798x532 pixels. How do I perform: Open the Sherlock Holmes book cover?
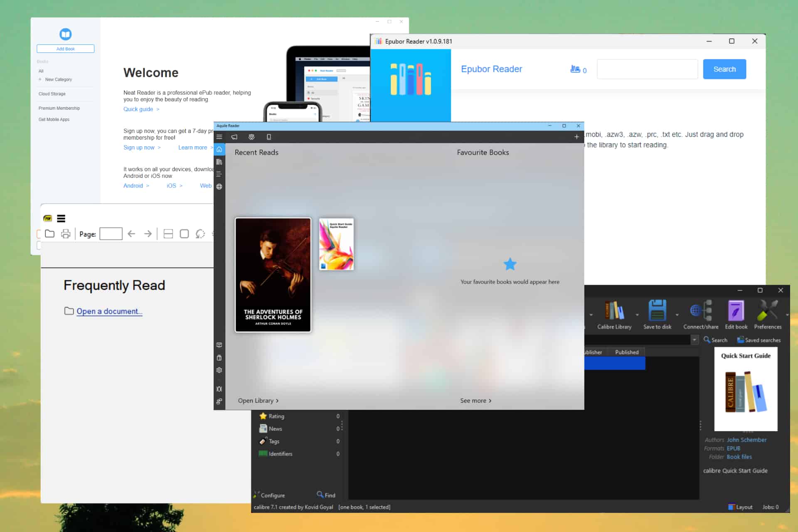[273, 275]
